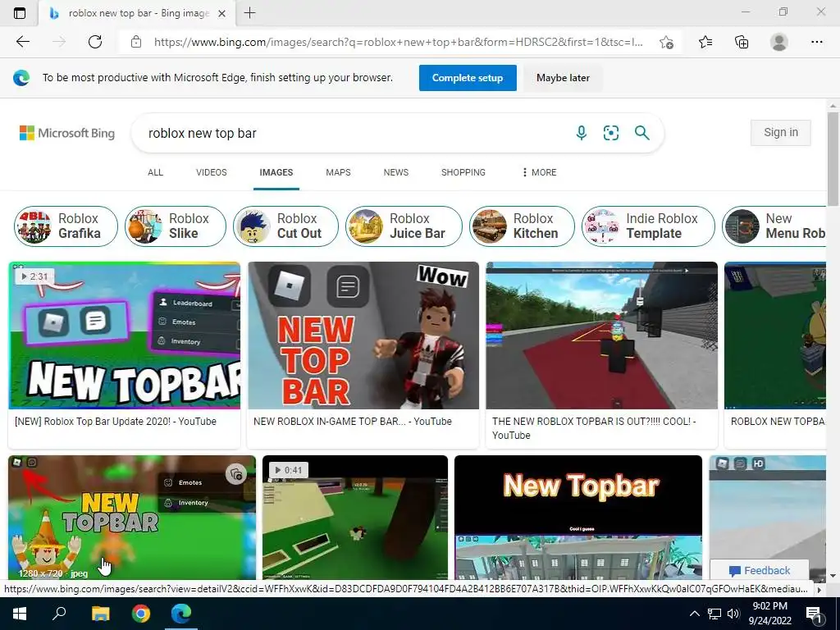Submit the search with magnifier icon

641,132
